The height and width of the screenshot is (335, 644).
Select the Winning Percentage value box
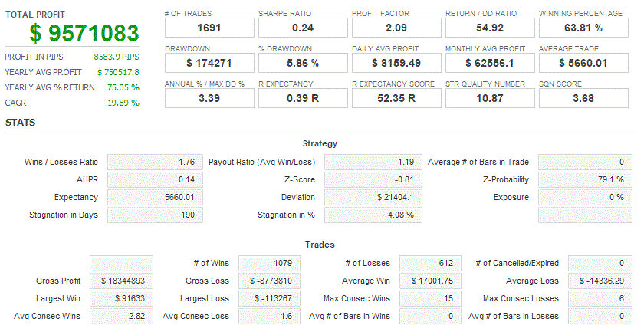point(582,28)
